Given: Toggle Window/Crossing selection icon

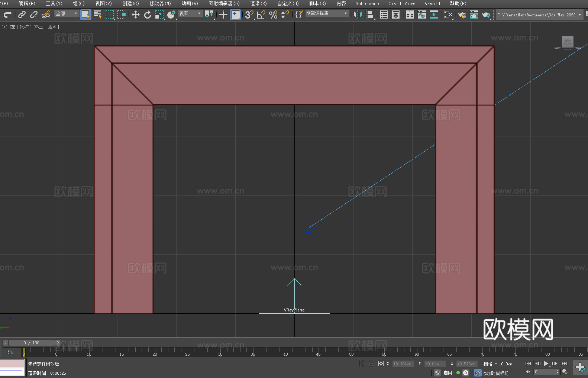Looking at the screenshot, I should tap(122, 14).
